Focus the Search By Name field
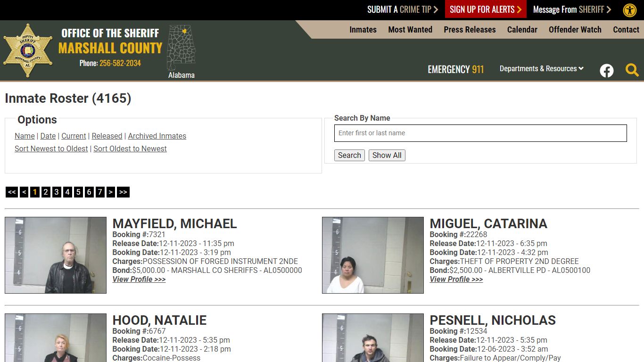 (x=480, y=133)
